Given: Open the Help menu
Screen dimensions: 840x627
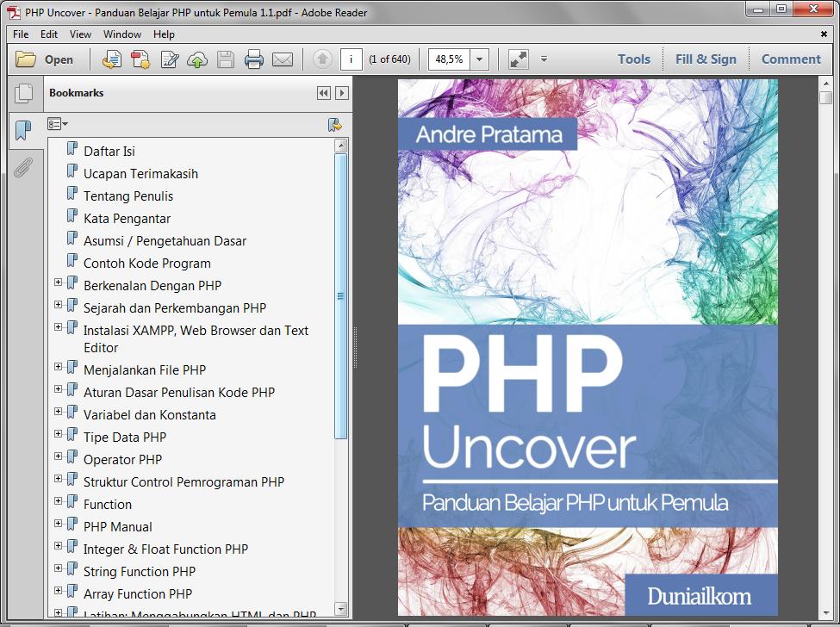Looking at the screenshot, I should pyautogui.click(x=164, y=34).
